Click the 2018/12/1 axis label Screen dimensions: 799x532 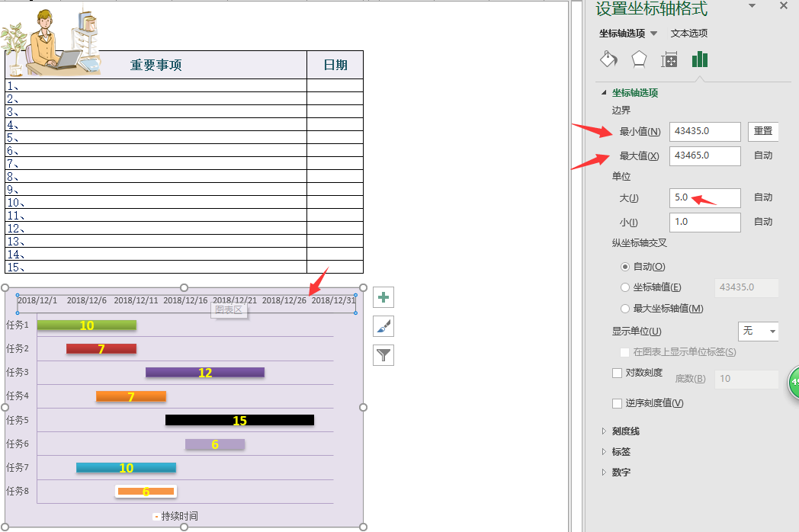click(x=37, y=300)
